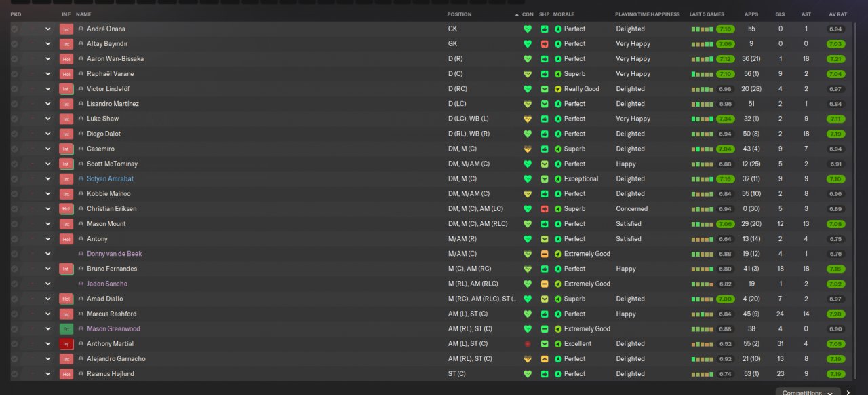Sort by the Position column header
The width and height of the screenshot is (868, 395).
[459, 14]
